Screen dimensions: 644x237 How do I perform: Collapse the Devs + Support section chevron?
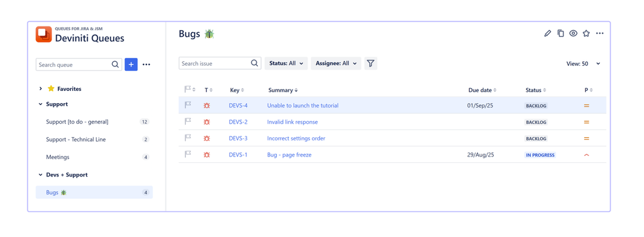(40, 175)
